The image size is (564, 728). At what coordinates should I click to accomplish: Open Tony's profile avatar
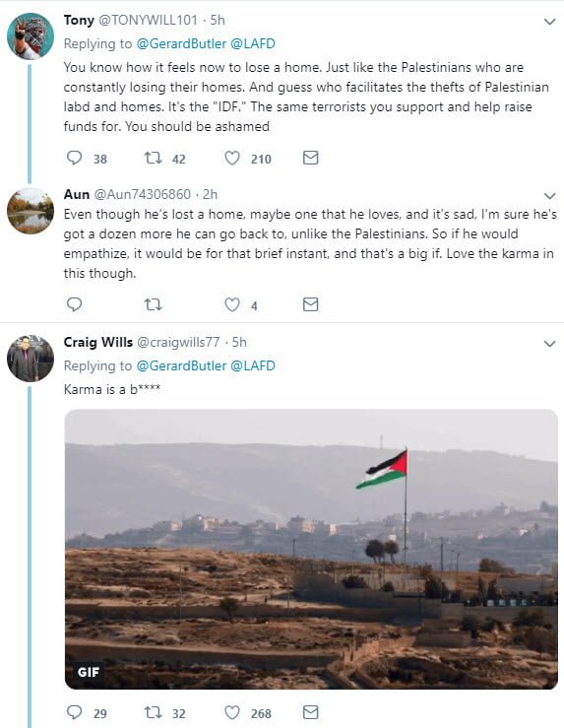[x=31, y=36]
